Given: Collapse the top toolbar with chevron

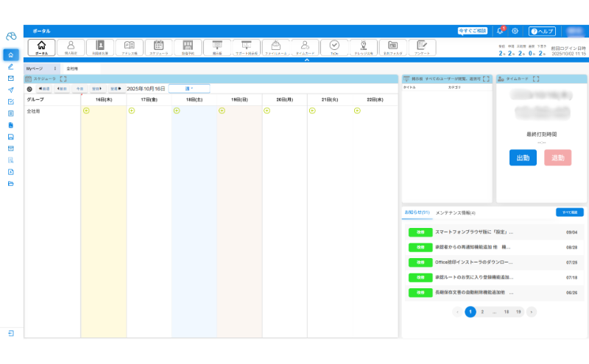Looking at the screenshot, I should (x=306, y=60).
